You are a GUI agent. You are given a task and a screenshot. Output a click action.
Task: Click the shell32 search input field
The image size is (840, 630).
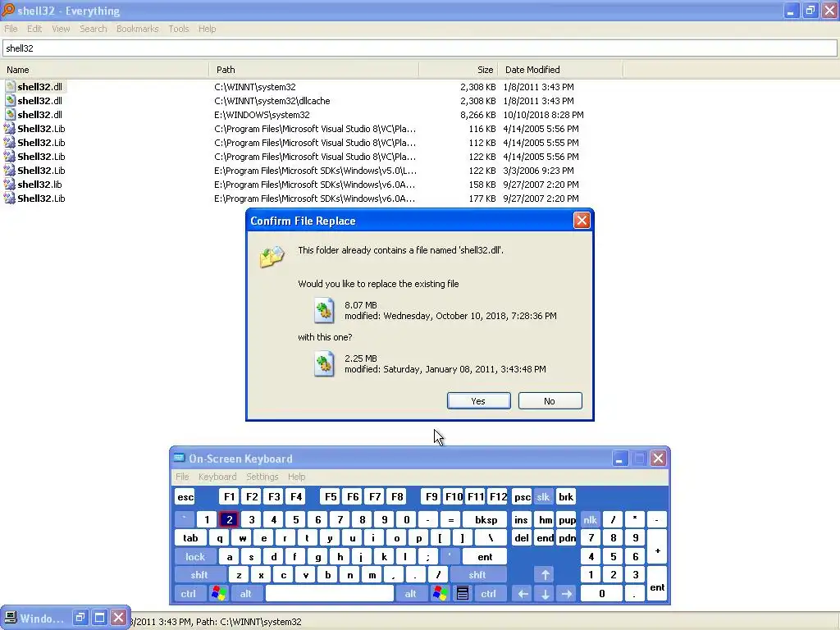pos(419,48)
